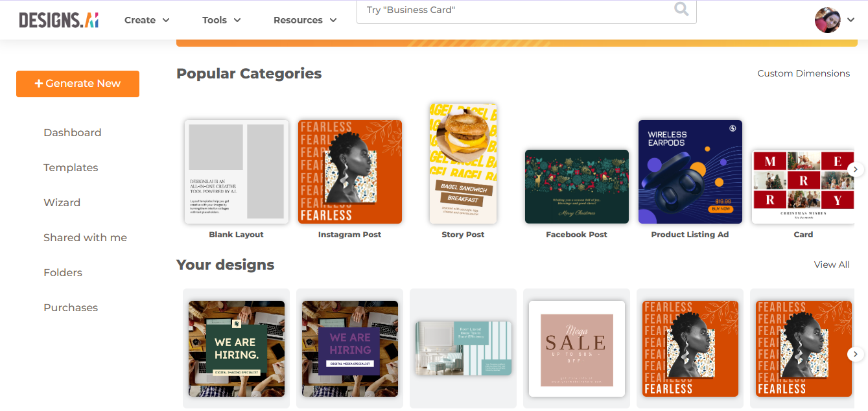
Task: Click the search magnifier icon
Action: (680, 10)
